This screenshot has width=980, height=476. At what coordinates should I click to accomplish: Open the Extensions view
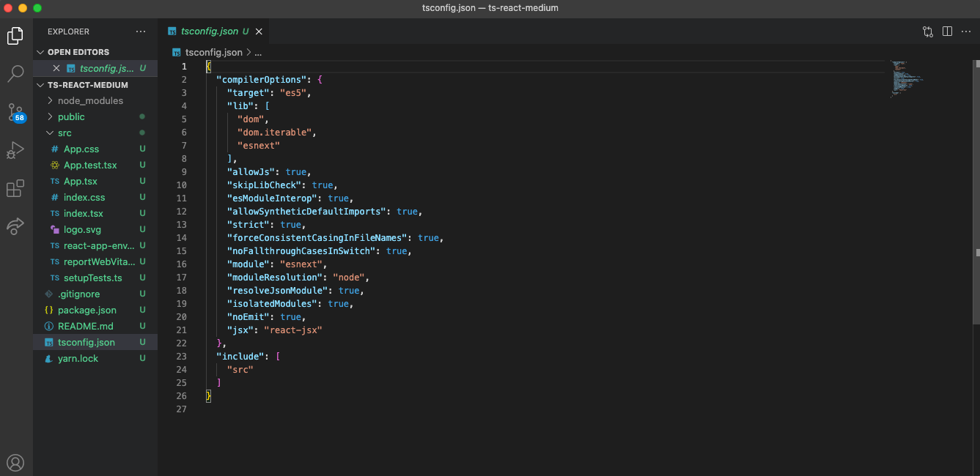tap(15, 189)
